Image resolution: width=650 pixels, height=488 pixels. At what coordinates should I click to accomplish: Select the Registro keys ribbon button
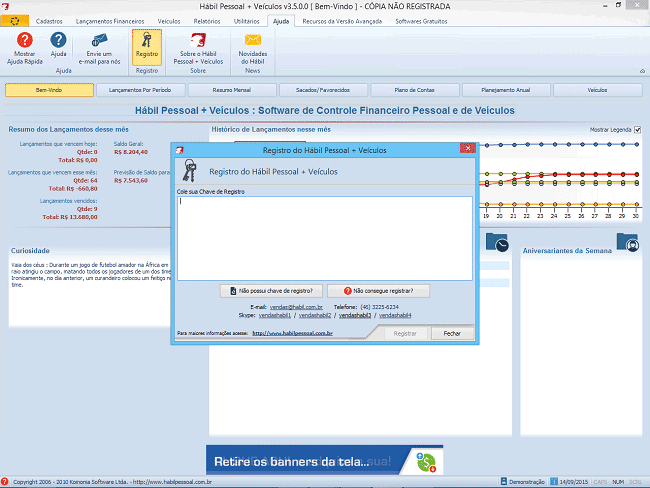coord(147,47)
